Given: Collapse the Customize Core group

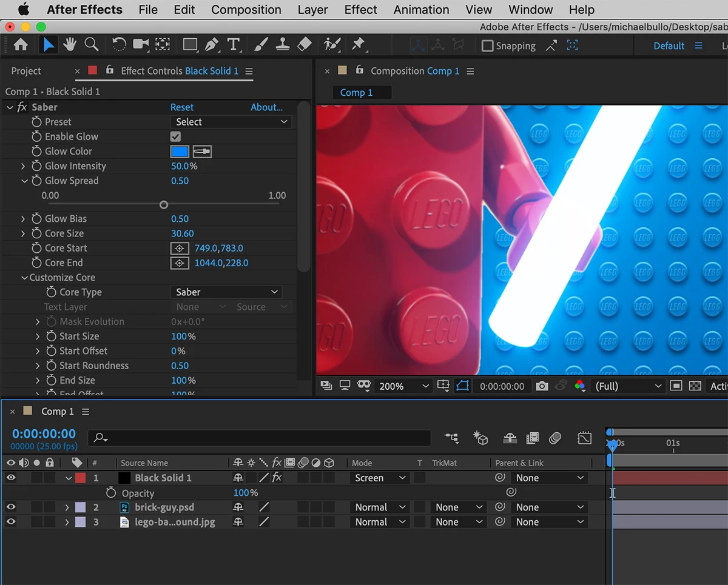Looking at the screenshot, I should click(24, 278).
